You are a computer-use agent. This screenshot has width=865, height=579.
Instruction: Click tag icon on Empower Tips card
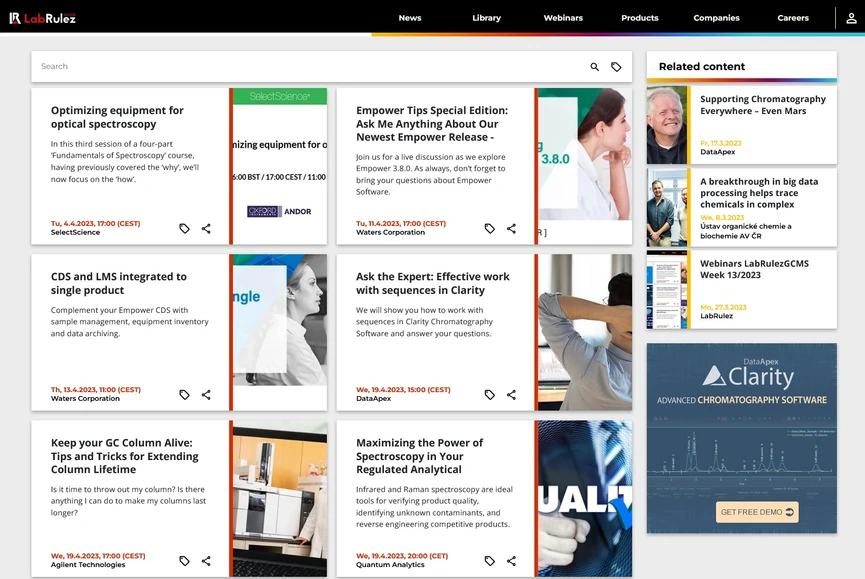[x=489, y=228]
